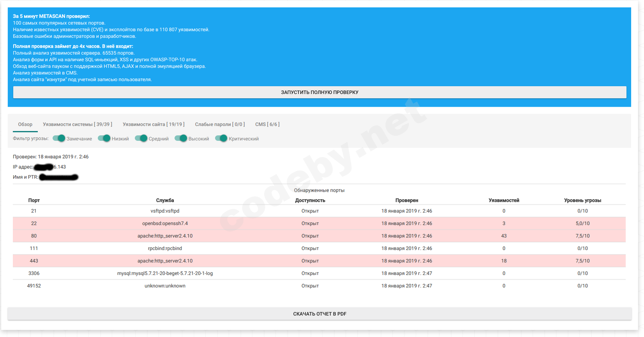Click the vsftpd:vsftpd service name
Viewport: 644px width, 337px height.
click(x=165, y=211)
